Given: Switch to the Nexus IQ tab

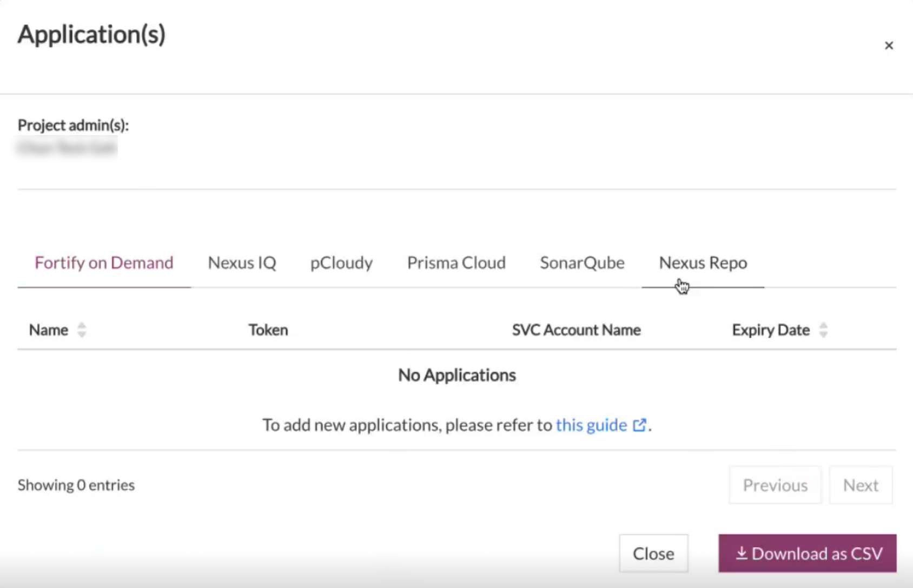Looking at the screenshot, I should pos(242,263).
